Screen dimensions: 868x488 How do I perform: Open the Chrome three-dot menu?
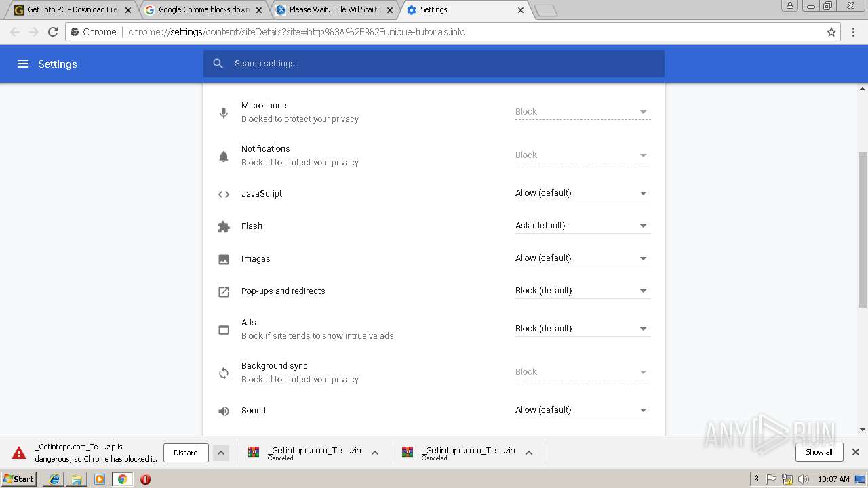853,32
